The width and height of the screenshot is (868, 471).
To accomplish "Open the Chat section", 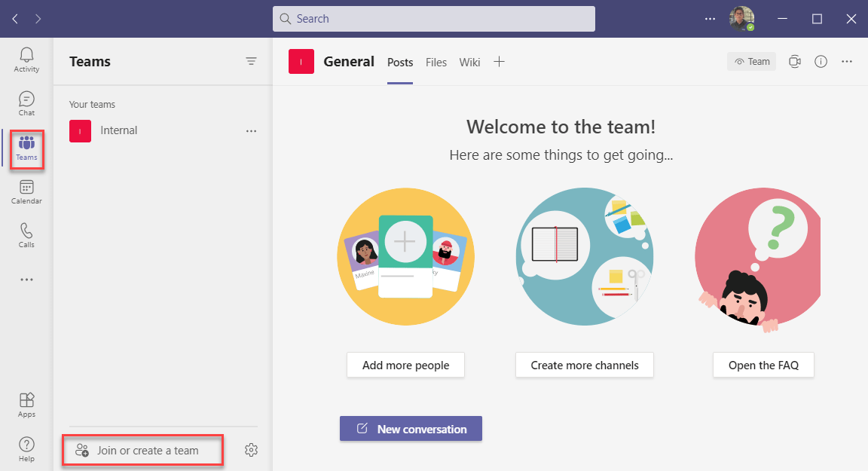I will (26, 103).
